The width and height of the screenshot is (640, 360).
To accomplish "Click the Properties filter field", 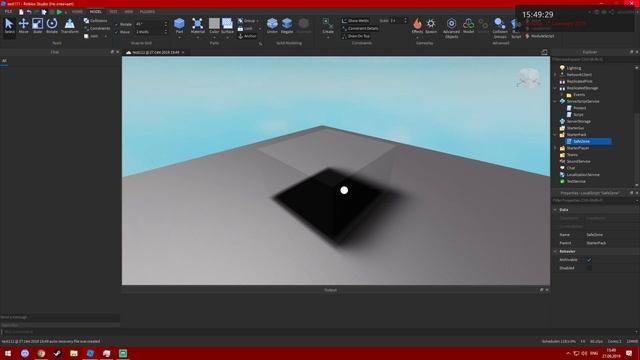I will pos(594,200).
